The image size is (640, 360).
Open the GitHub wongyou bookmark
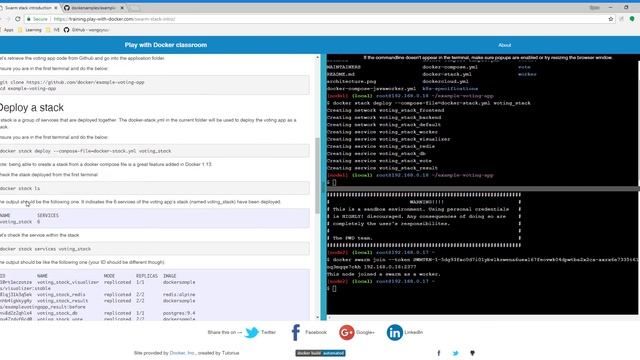tap(87, 30)
